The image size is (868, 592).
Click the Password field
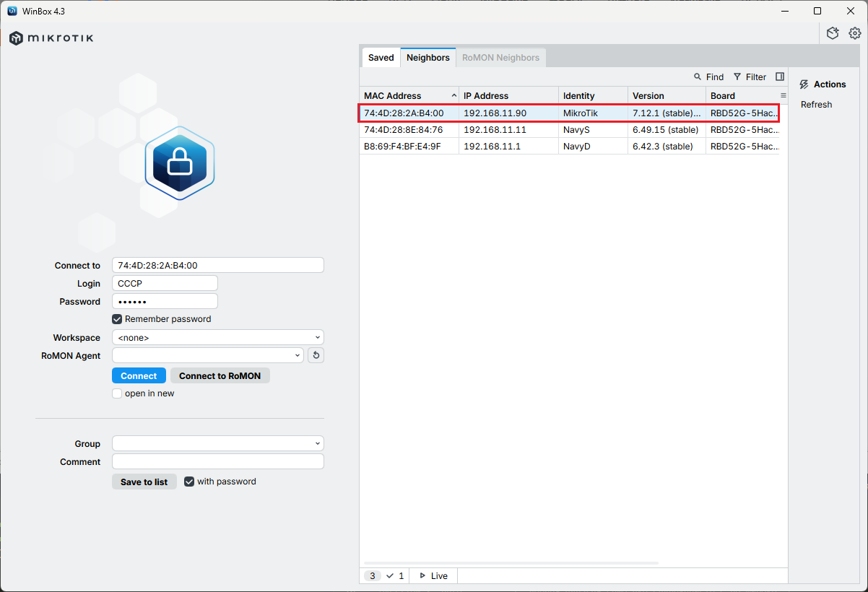[x=165, y=301]
